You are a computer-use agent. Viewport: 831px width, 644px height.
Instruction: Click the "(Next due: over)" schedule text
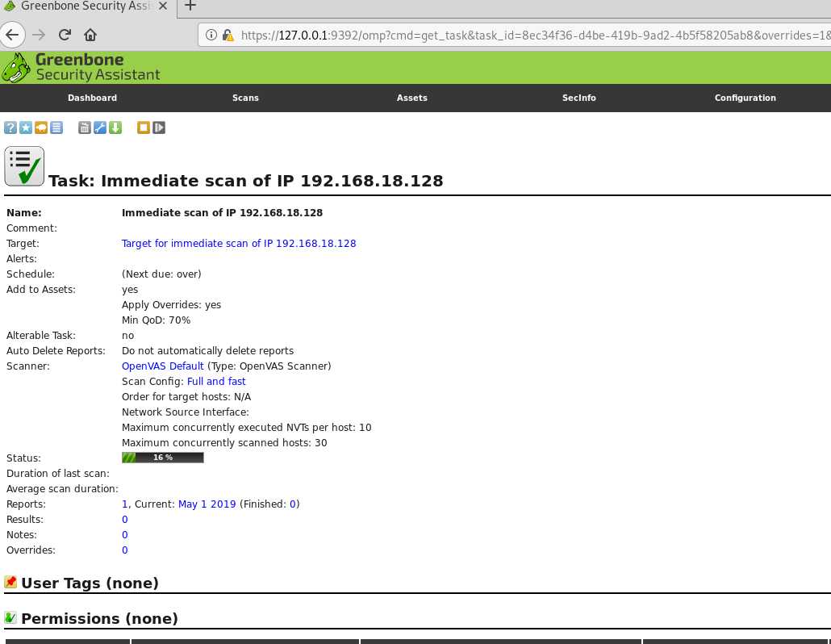coord(161,274)
